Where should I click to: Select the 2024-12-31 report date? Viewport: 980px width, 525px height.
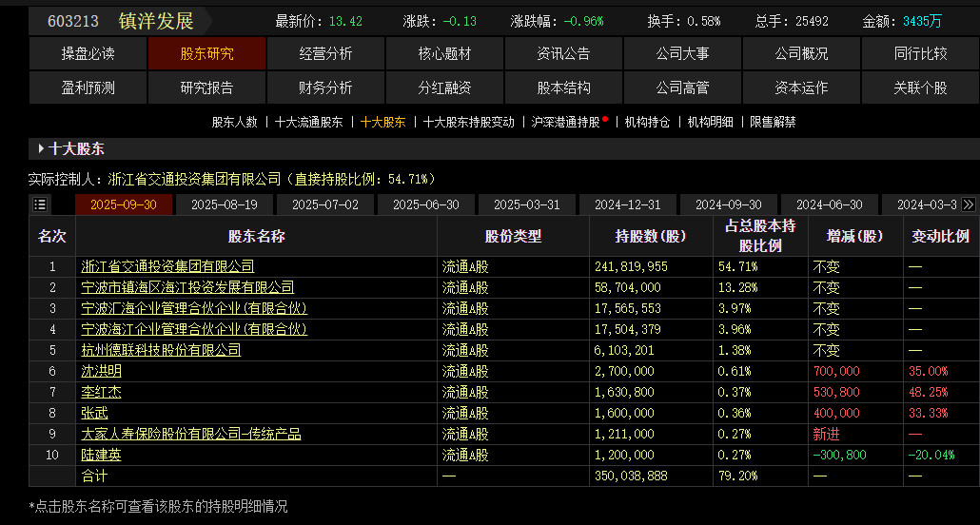(627, 204)
